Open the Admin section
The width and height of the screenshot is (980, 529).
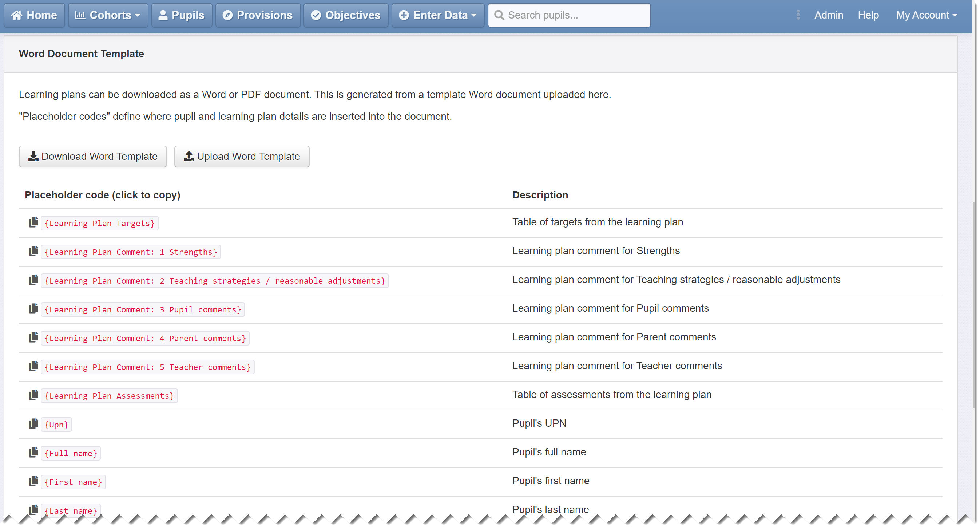pyautogui.click(x=829, y=15)
